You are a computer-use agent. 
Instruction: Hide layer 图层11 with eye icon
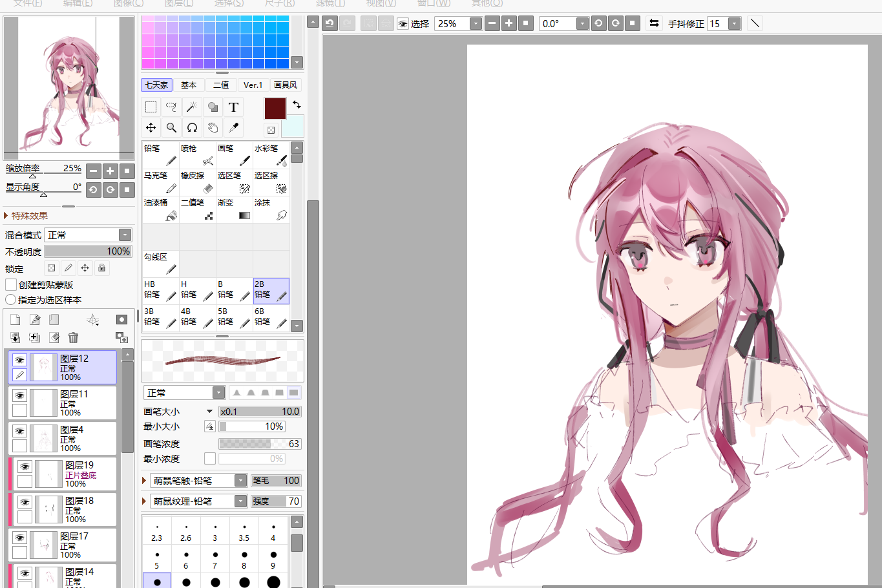[x=19, y=395]
